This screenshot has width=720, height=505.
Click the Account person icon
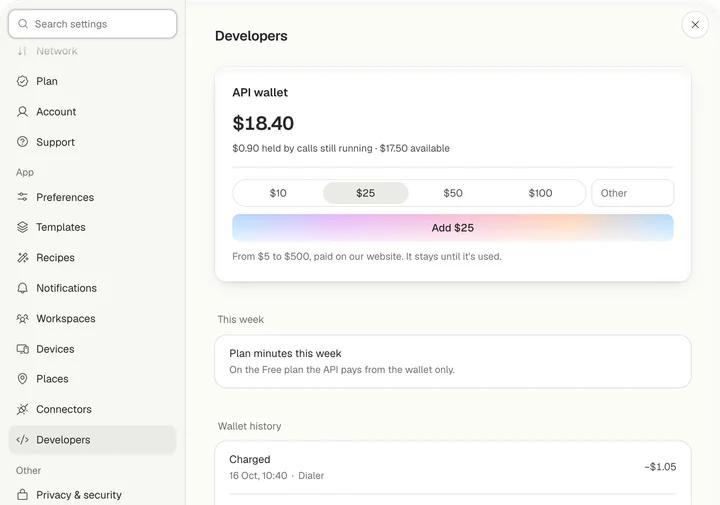click(22, 112)
